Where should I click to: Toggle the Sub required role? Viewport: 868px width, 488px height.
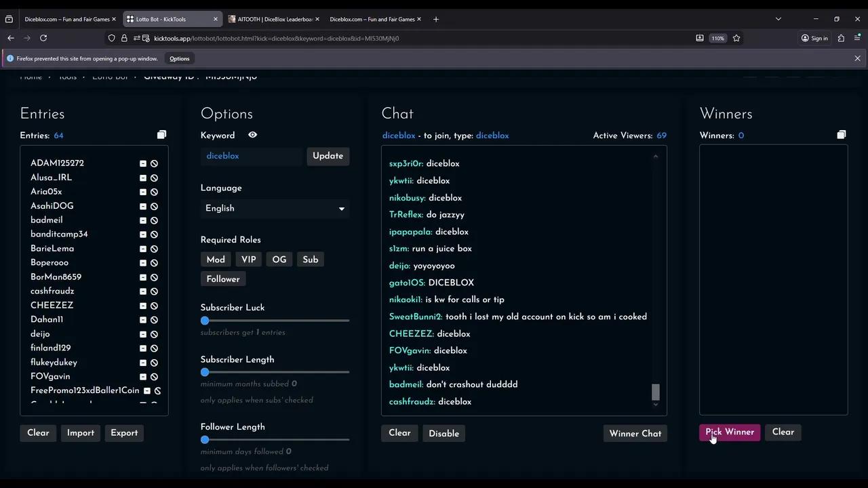coord(311,260)
